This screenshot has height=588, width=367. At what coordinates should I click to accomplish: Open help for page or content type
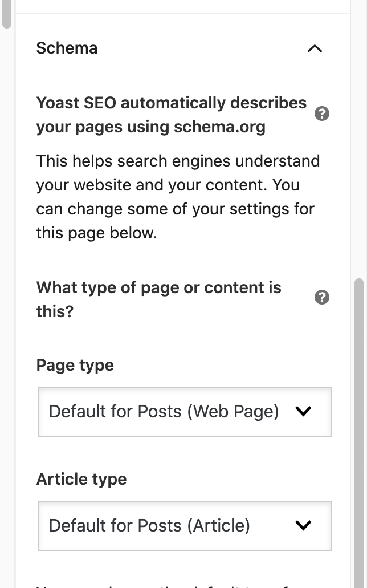[x=322, y=297]
